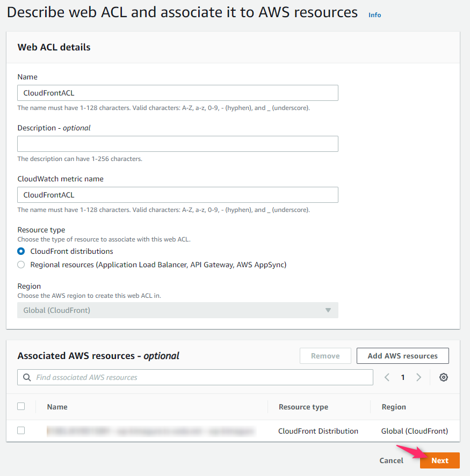The height and width of the screenshot is (476, 470).
Task: Click the Cancel button
Action: (x=392, y=460)
